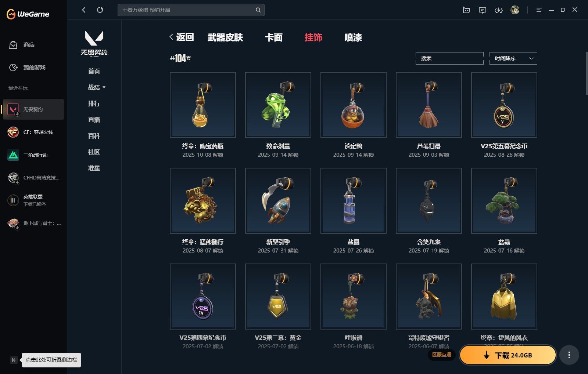This screenshot has width=588, height=374.
Task: Open the user avatar profile
Action: (515, 10)
